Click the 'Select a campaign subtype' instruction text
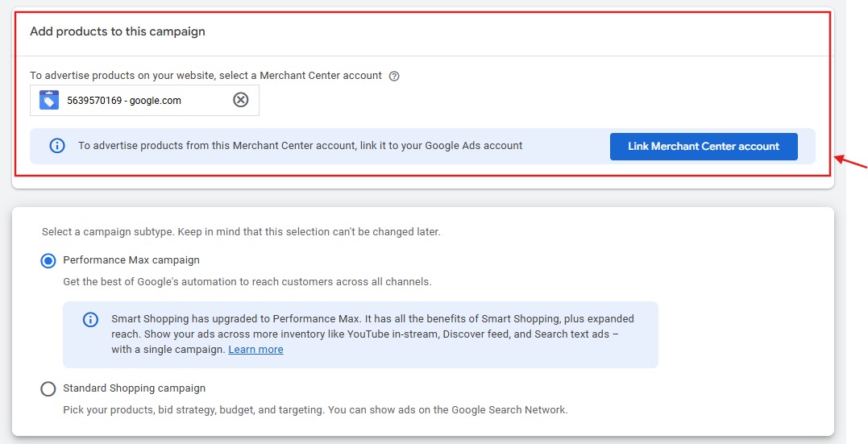Image resolution: width=868 pixels, height=444 pixels. [x=241, y=231]
